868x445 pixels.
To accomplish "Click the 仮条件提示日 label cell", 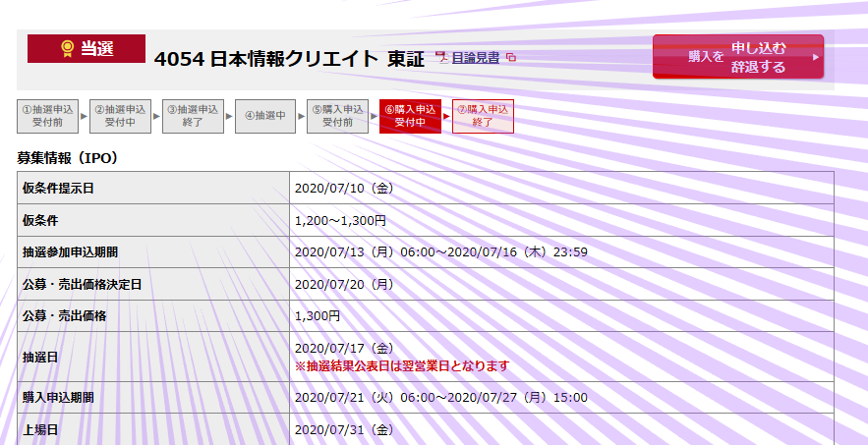I will pos(153,188).
